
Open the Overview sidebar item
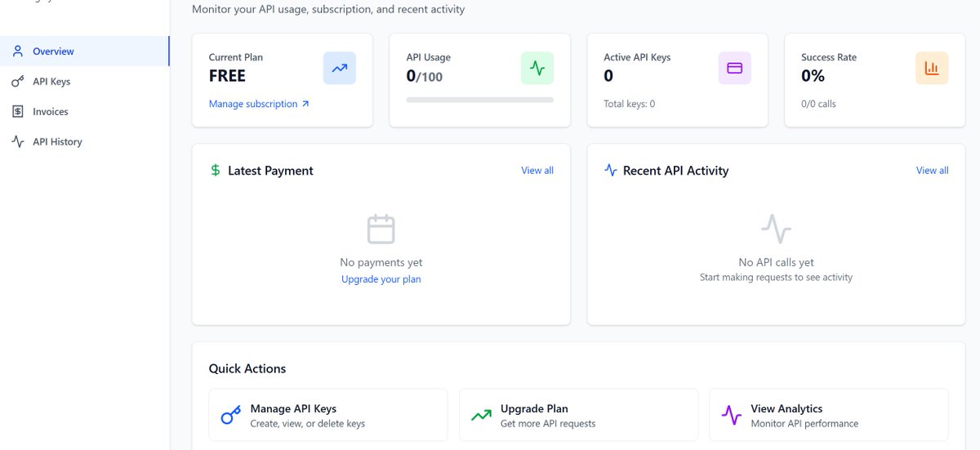point(84,51)
